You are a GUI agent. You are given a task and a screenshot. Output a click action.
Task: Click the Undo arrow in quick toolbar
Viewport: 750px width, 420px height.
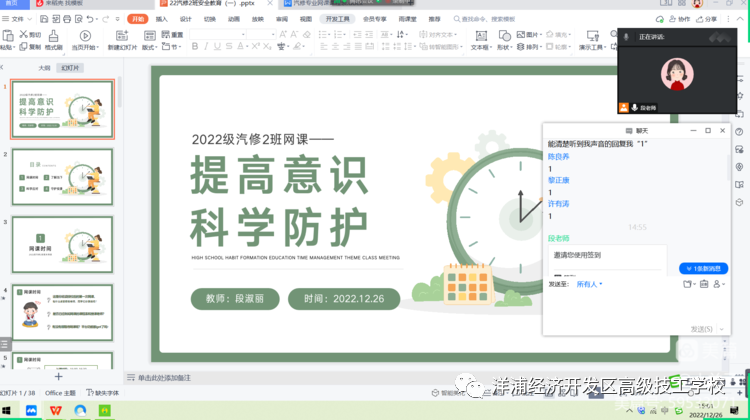point(90,19)
